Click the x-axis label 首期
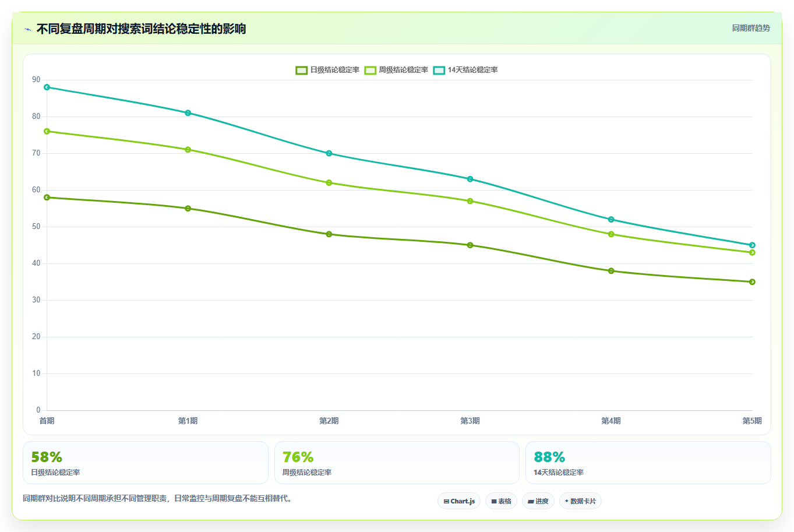The height and width of the screenshot is (532, 794). [47, 421]
